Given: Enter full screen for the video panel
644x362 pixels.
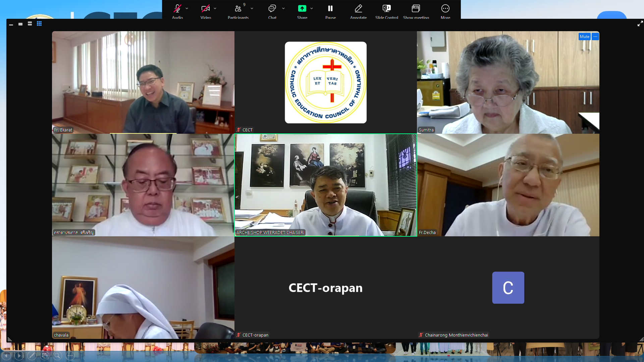Looking at the screenshot, I should (640, 23).
